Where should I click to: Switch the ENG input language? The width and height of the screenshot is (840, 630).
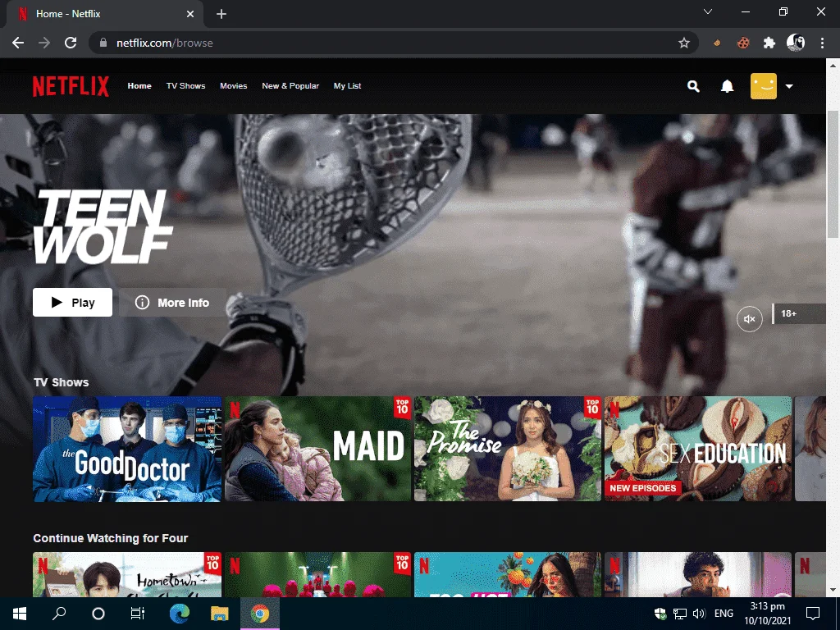[724, 614]
